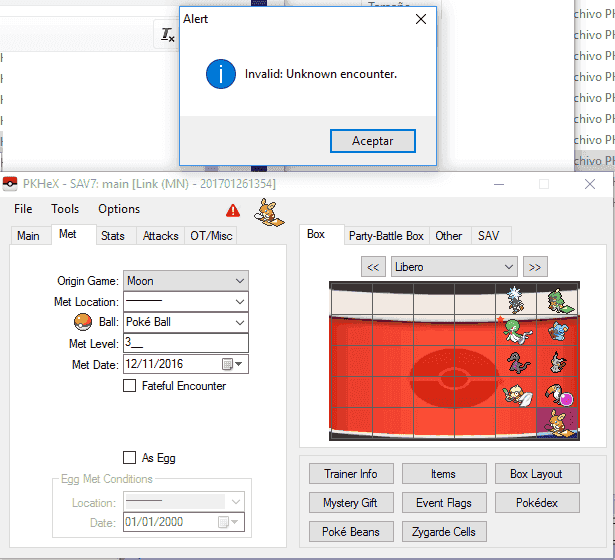Select the Silvally sprite in the box top row
The height and width of the screenshot is (560, 615).
(515, 300)
